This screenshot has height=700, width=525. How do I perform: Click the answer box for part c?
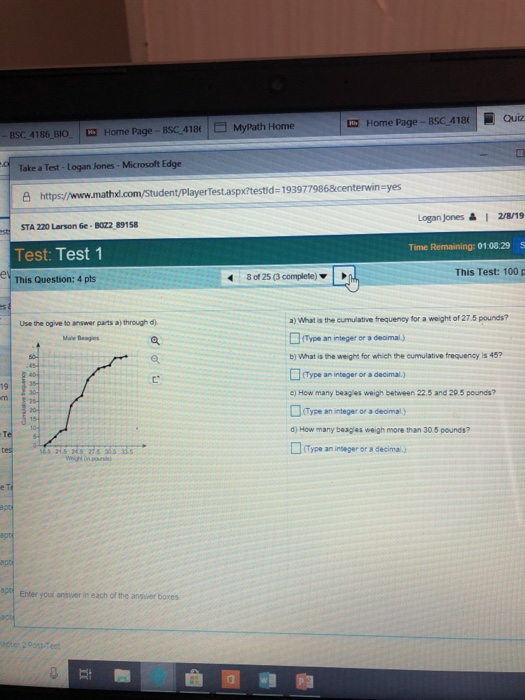click(x=296, y=411)
